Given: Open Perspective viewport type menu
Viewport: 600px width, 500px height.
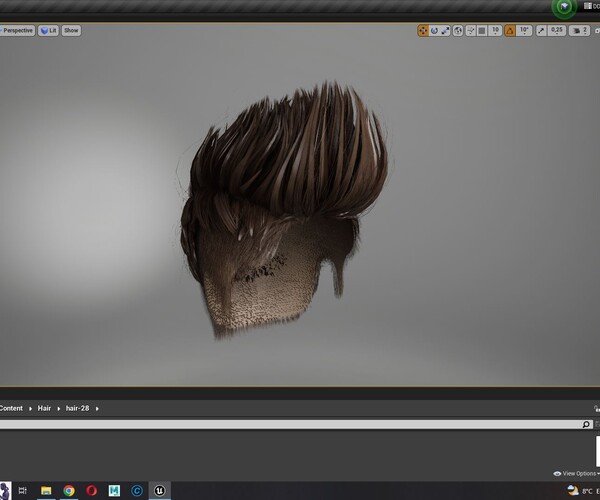Looking at the screenshot, I should pyautogui.click(x=17, y=31).
